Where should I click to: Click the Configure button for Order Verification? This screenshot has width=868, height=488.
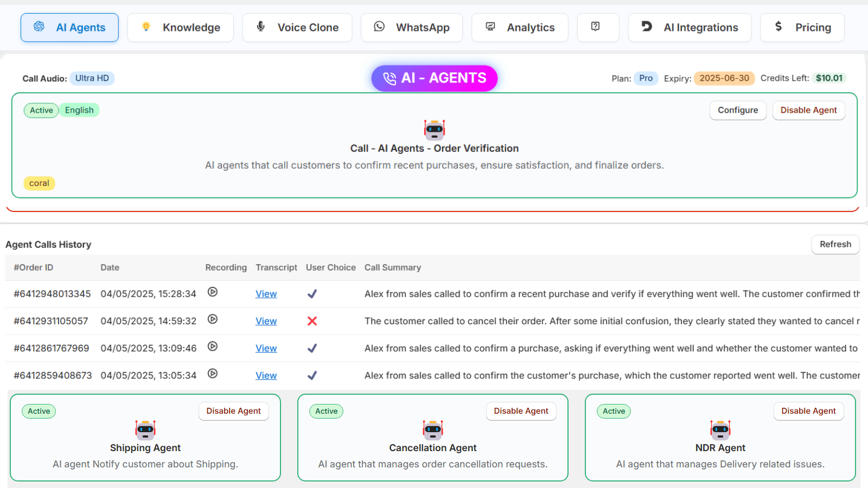[x=738, y=110]
